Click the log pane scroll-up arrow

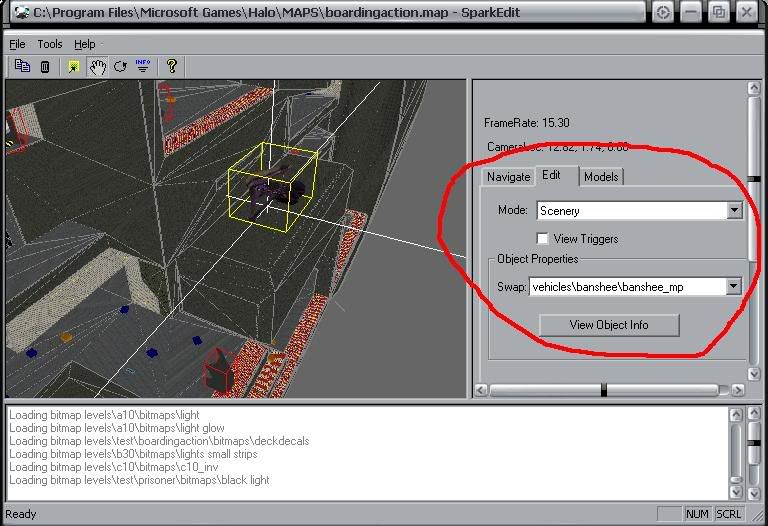pos(736,415)
